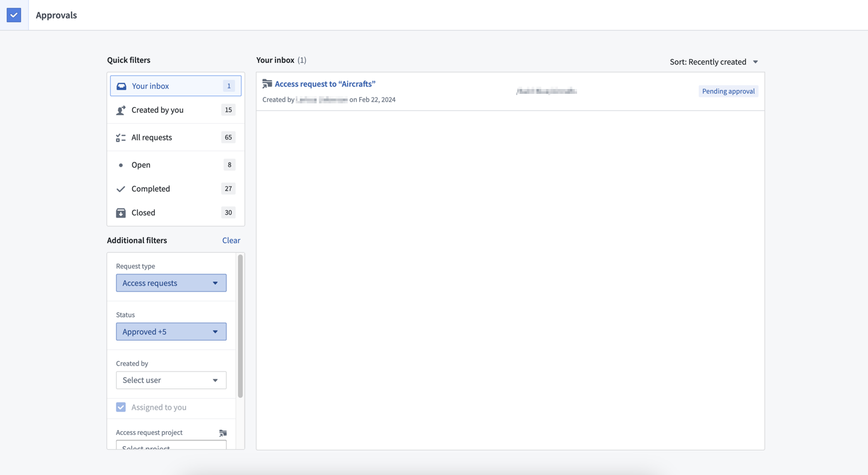Open the Select project dropdown
Screen dimensions: 868x475
click(171, 445)
